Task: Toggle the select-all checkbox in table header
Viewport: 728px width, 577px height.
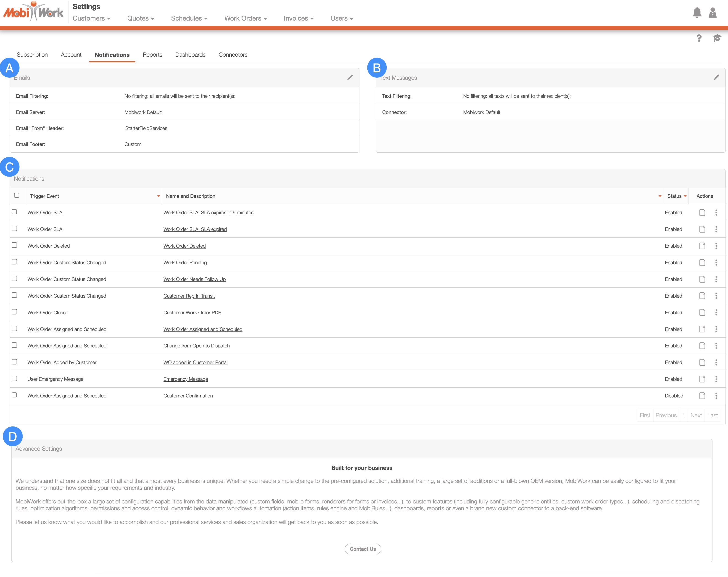Action: tap(16, 195)
